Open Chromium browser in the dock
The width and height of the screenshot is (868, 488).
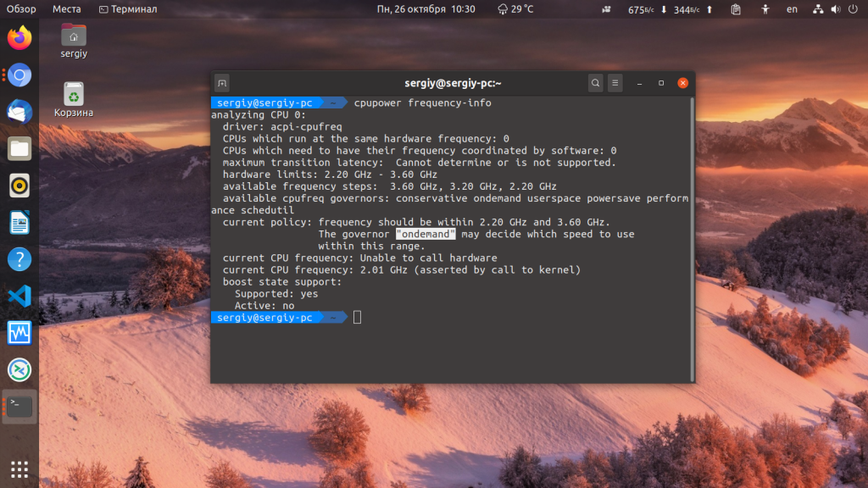click(19, 75)
